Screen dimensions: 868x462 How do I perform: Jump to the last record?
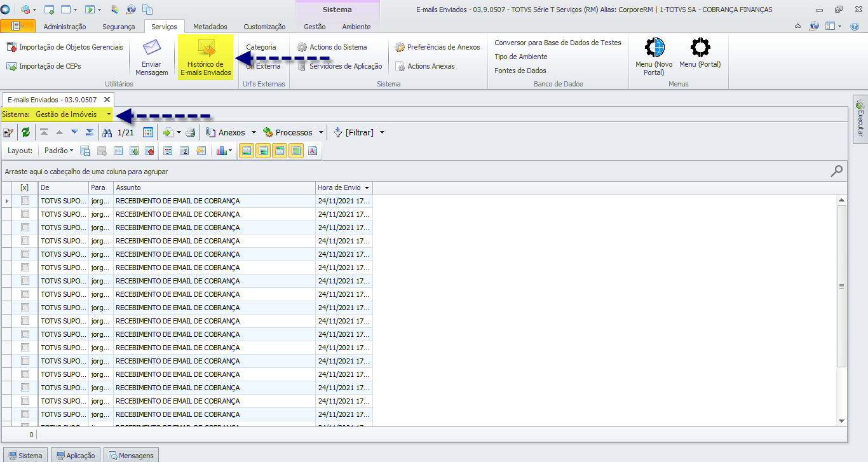click(90, 132)
